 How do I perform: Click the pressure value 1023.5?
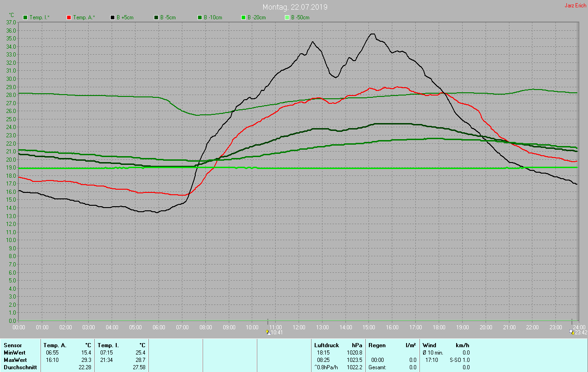355,360
